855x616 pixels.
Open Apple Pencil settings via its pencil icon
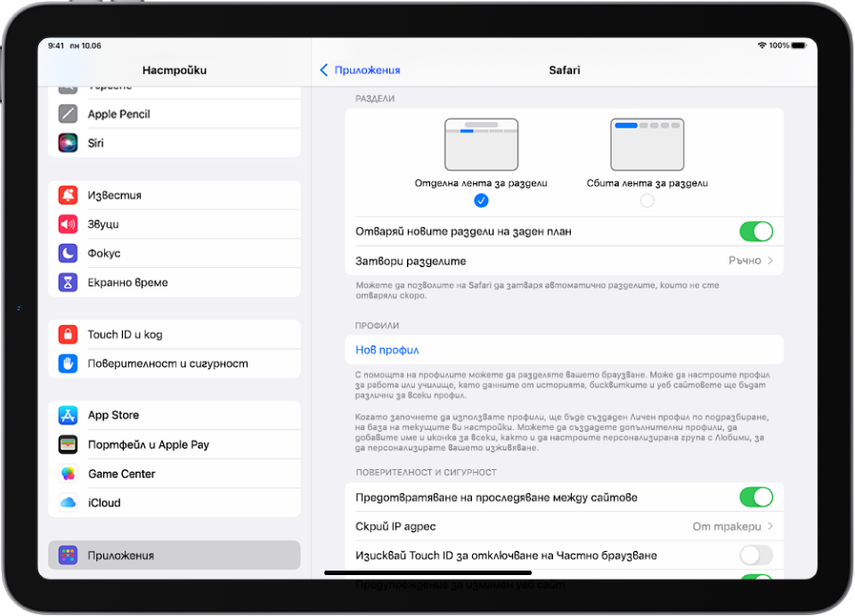pos(68,114)
